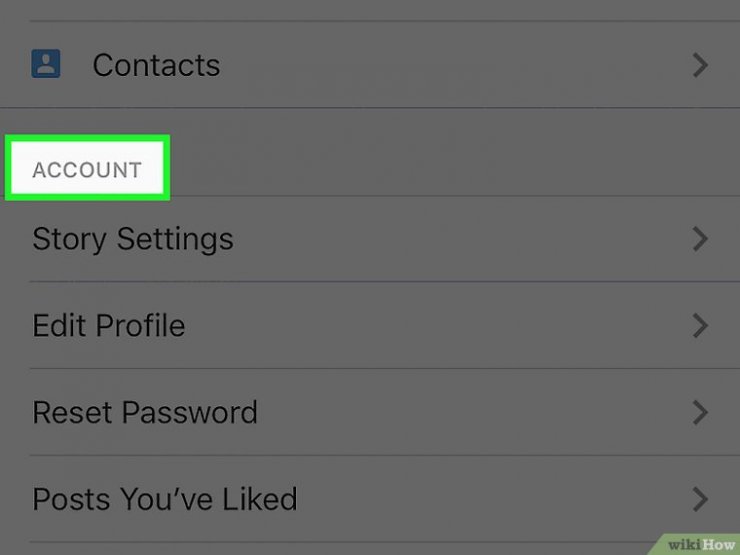Image resolution: width=740 pixels, height=555 pixels.
Task: Click gray header area right of ACCOUNT
Action: (x=453, y=153)
